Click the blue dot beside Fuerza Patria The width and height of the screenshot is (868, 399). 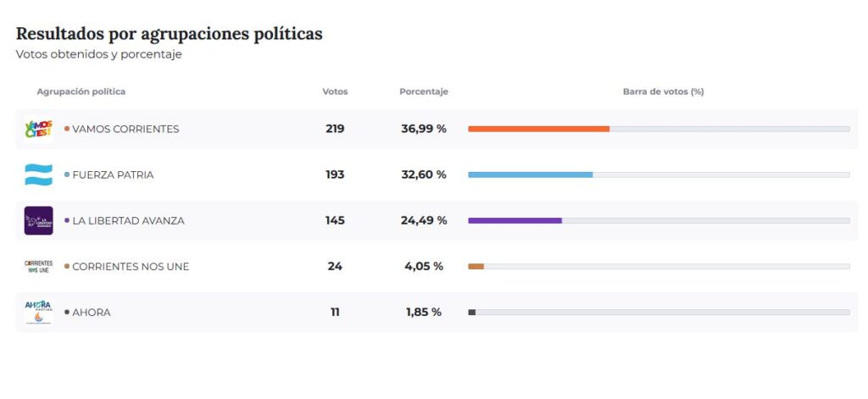67,175
